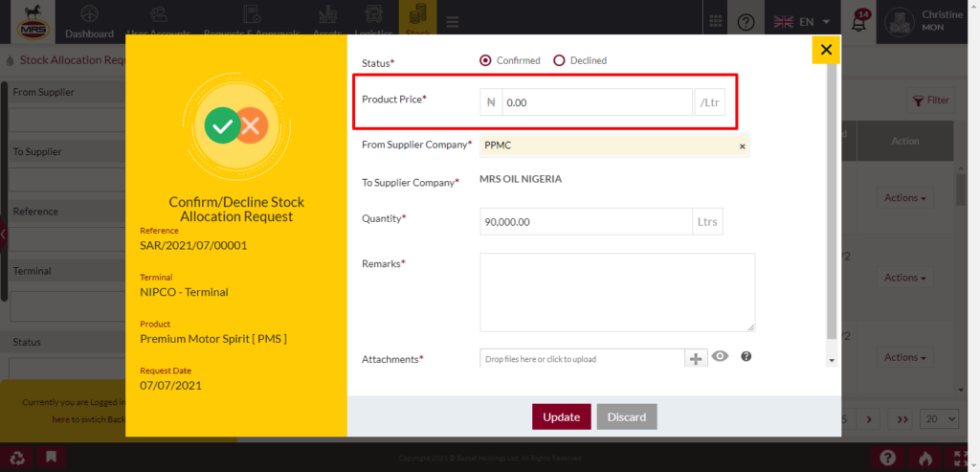Click the attachments drop files upload field

(583, 359)
